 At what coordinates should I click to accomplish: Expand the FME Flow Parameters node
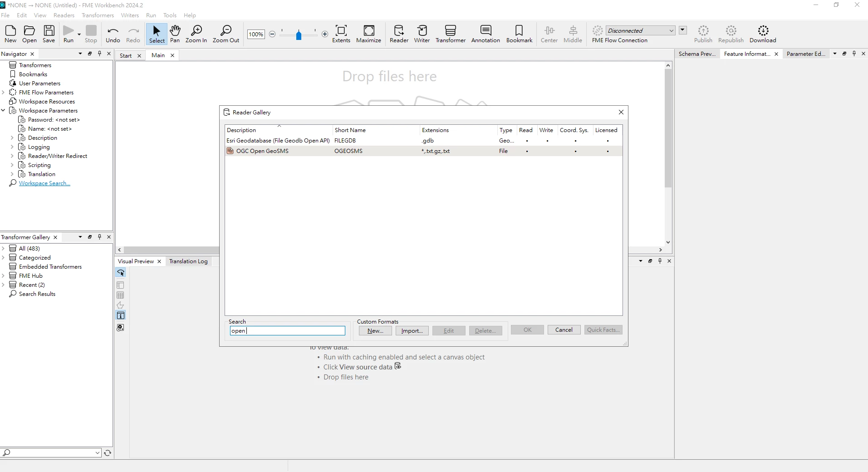coord(3,92)
